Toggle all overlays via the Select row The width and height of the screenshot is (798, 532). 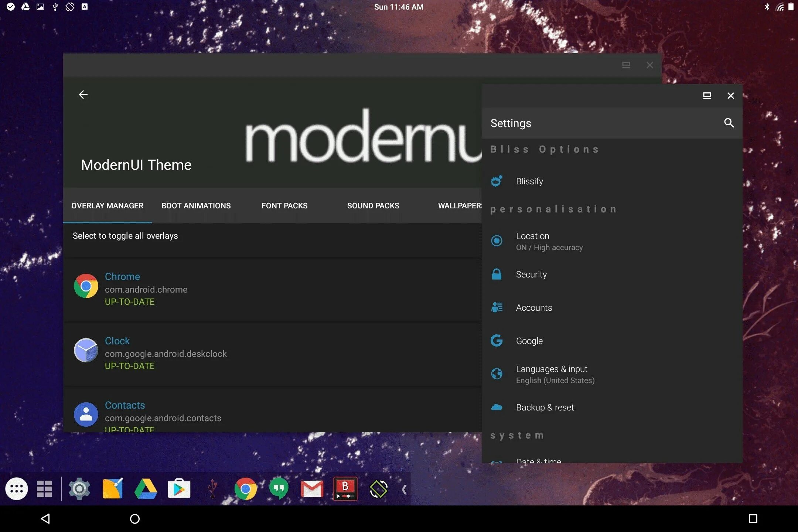click(125, 236)
